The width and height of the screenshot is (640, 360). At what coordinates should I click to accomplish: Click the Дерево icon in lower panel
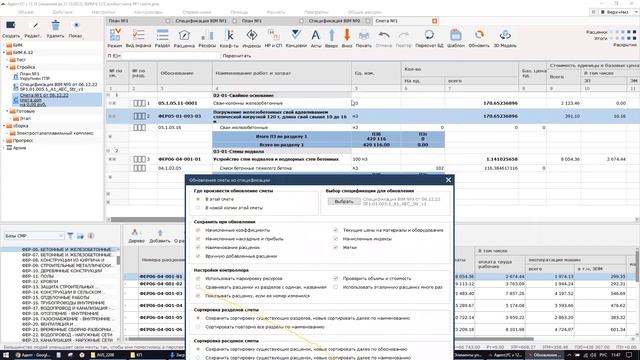134,232
